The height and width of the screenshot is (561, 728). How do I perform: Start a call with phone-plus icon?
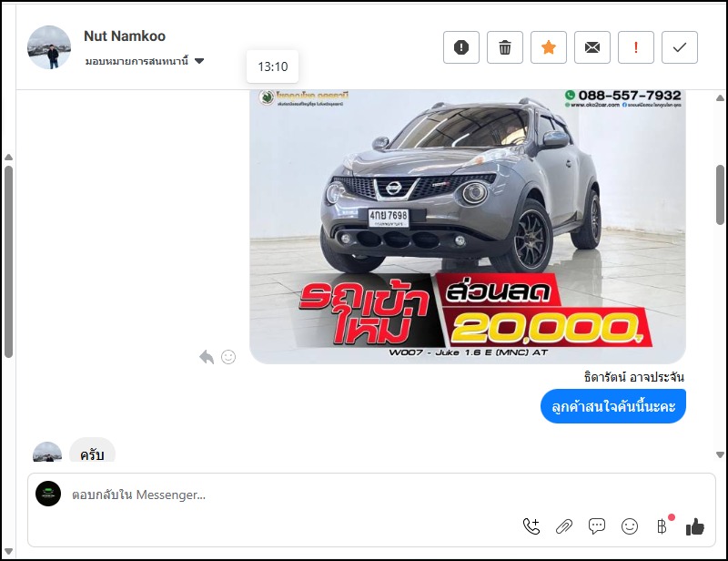pos(531,526)
